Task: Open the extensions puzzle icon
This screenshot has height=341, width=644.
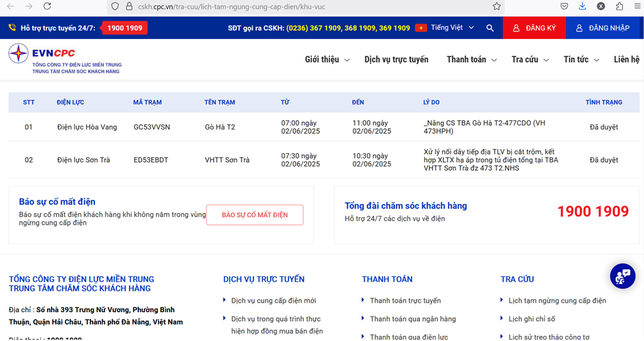Action: click(x=619, y=6)
